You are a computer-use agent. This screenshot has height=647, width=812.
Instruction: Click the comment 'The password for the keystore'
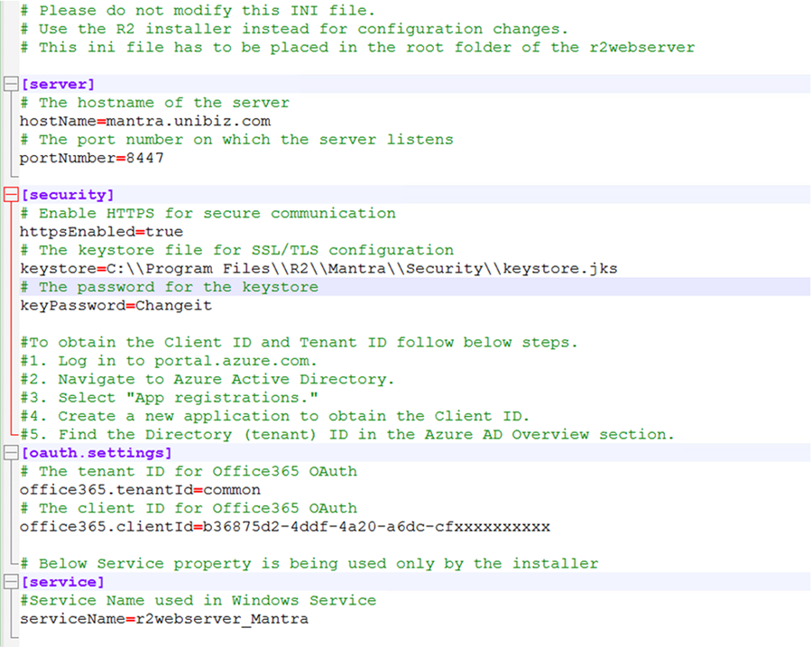coord(169,287)
